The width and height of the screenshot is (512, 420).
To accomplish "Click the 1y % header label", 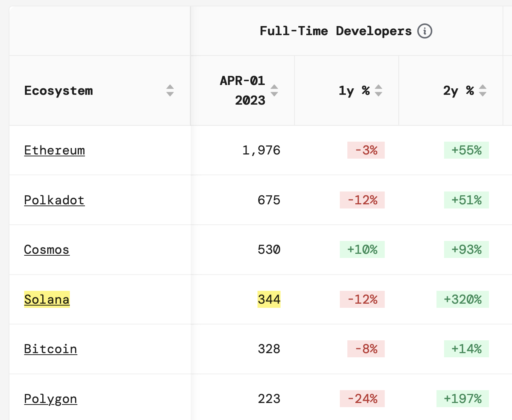I will pos(354,91).
